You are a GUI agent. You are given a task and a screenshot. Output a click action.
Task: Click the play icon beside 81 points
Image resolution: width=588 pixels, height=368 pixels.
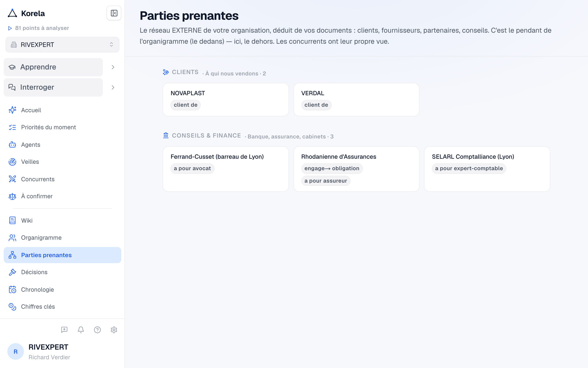tap(10, 28)
